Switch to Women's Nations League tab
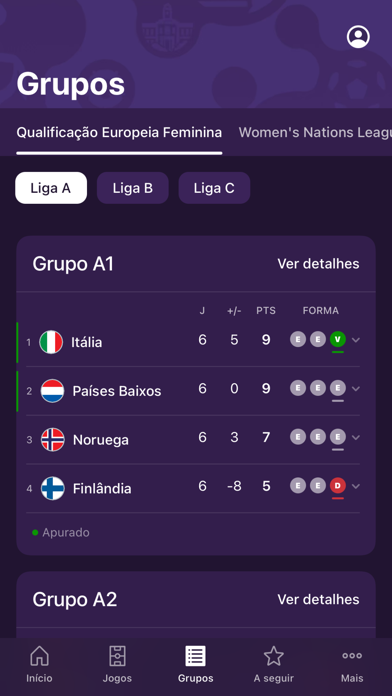Viewport: 392px width, 696px height. click(x=315, y=132)
